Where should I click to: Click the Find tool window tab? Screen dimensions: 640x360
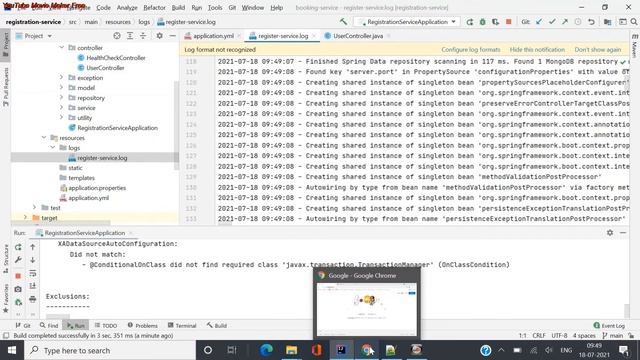[49, 325]
